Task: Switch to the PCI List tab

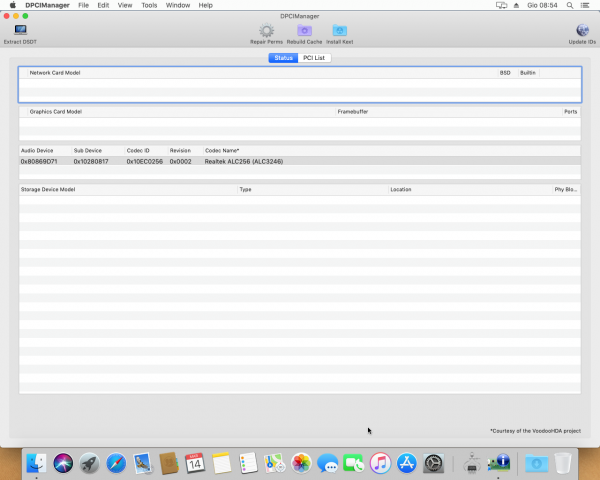Action: (x=315, y=58)
